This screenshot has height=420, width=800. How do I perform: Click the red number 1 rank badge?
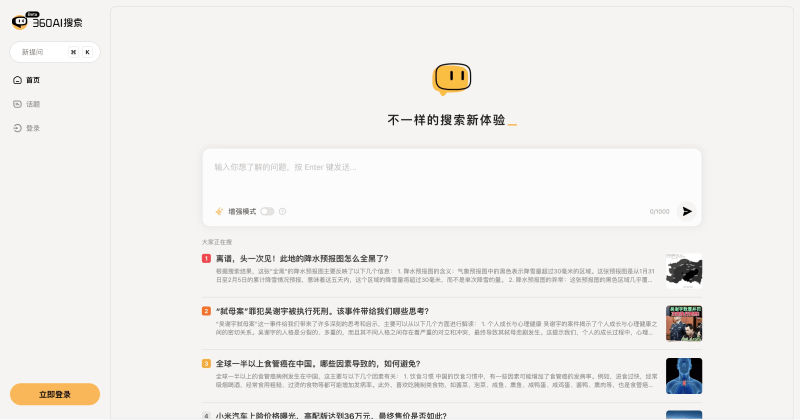click(x=206, y=259)
